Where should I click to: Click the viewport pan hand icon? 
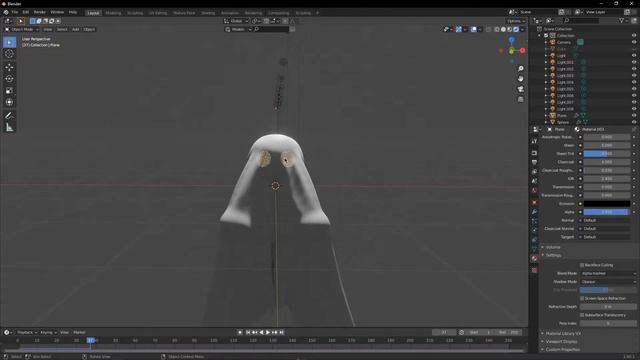[520, 79]
